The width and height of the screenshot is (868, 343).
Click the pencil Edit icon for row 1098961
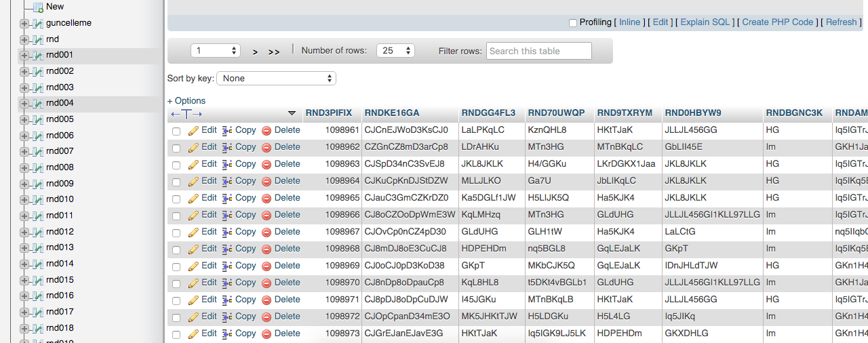(x=193, y=130)
